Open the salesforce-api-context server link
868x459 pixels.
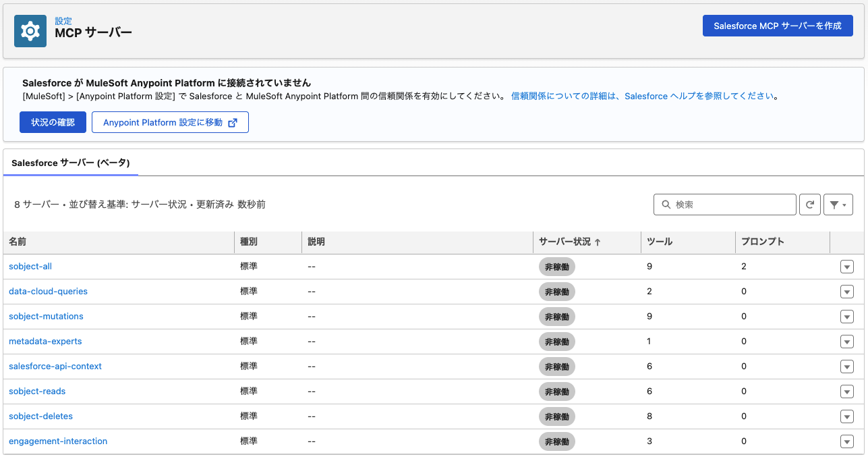pyautogui.click(x=55, y=367)
